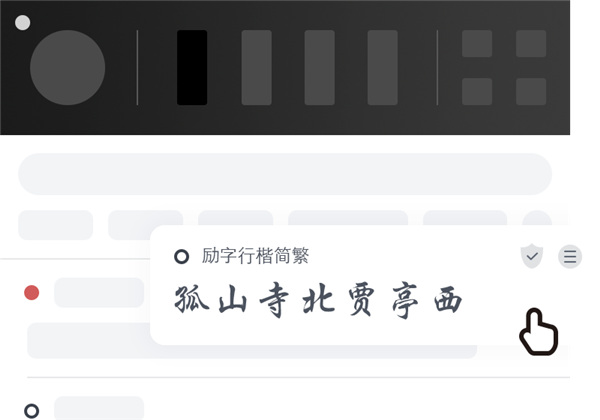The image size is (600, 420).
Task: Select the black rectangle in dark toolbar
Action: [x=192, y=67]
